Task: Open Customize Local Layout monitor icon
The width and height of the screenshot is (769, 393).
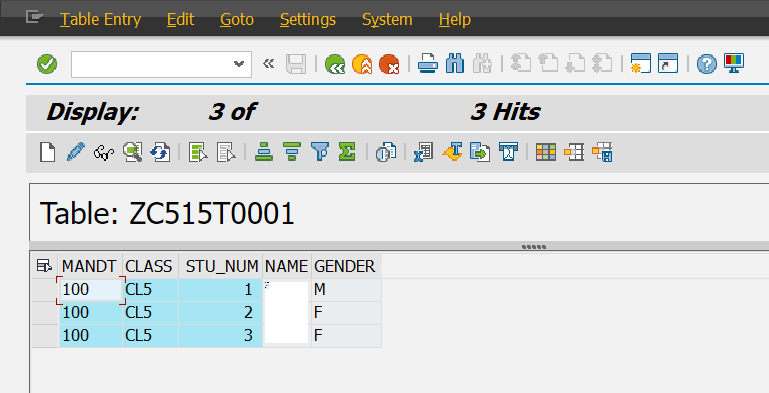Action: (x=734, y=64)
